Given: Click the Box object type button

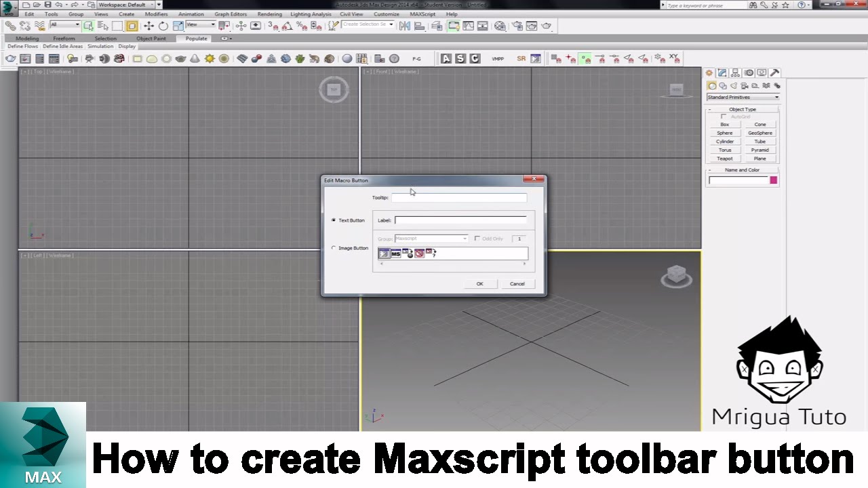Looking at the screenshot, I should point(725,125).
